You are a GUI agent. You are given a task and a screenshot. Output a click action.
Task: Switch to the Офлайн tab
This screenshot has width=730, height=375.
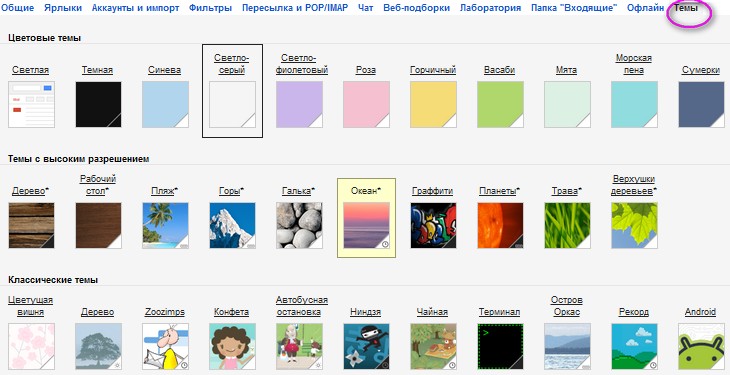[646, 8]
